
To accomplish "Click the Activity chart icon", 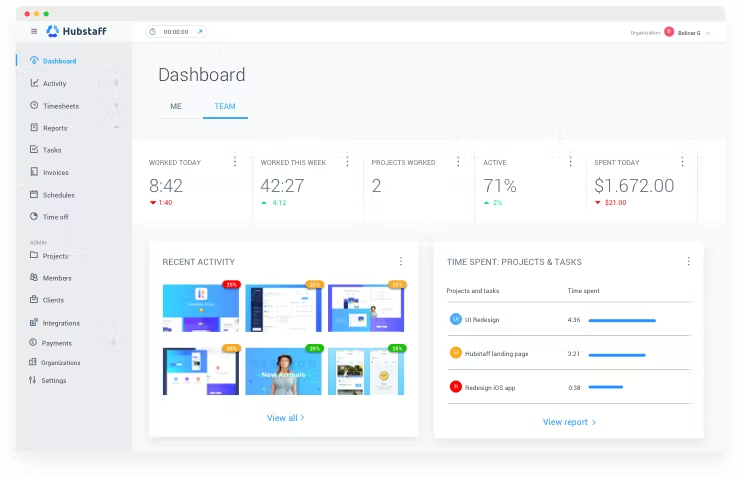I will click(34, 83).
